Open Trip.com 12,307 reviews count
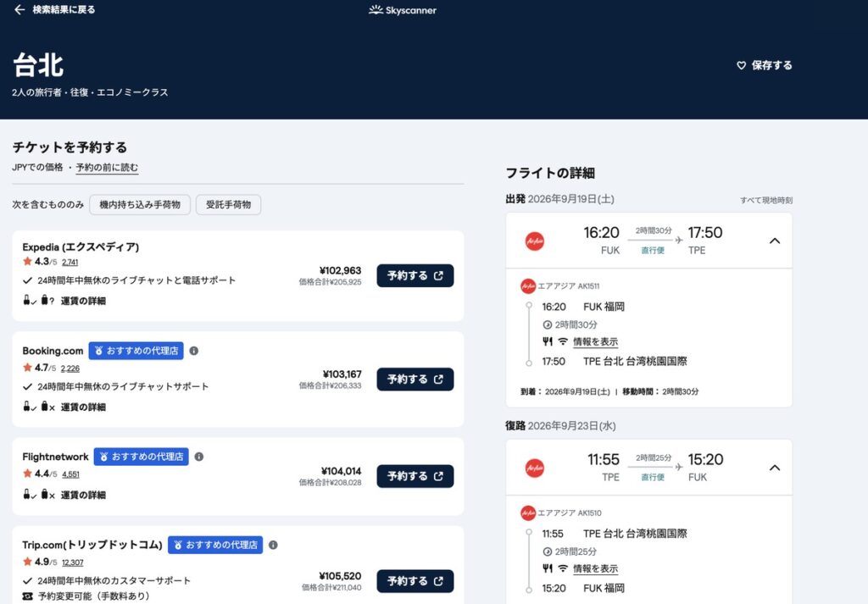 pyautogui.click(x=73, y=562)
